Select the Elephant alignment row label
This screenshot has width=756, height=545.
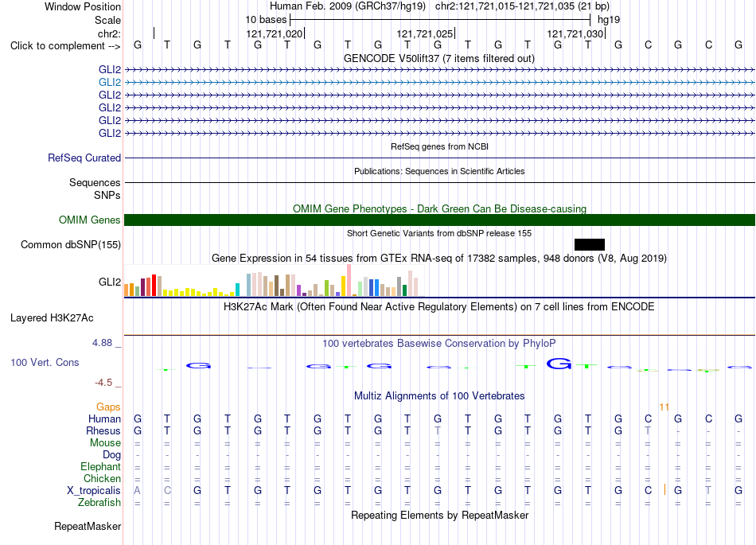100,466
